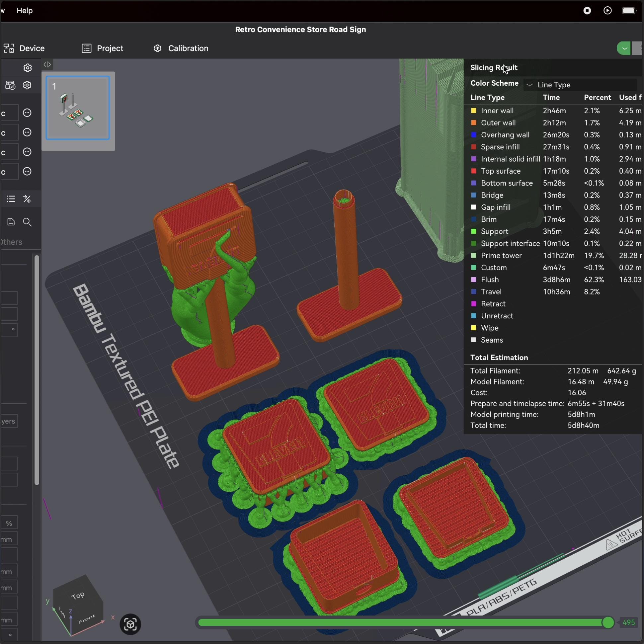The width and height of the screenshot is (644, 644).
Task: Click the layer slider handle
Action: [x=608, y=622]
